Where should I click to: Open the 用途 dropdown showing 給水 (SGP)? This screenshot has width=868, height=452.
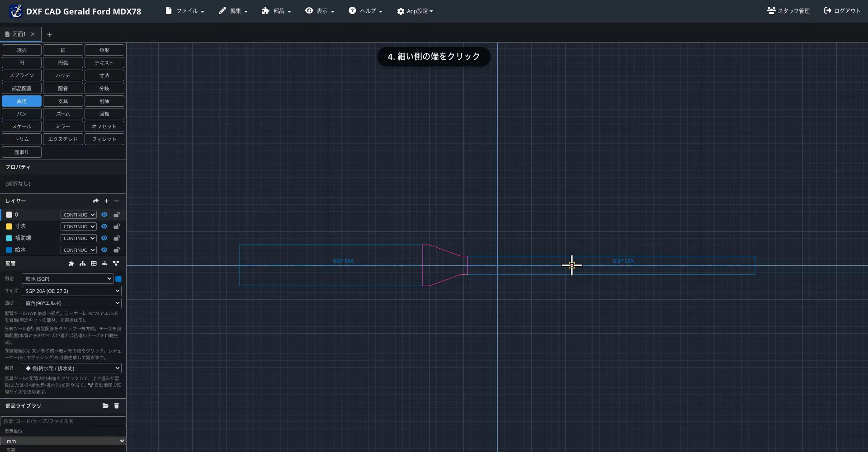[x=67, y=279]
